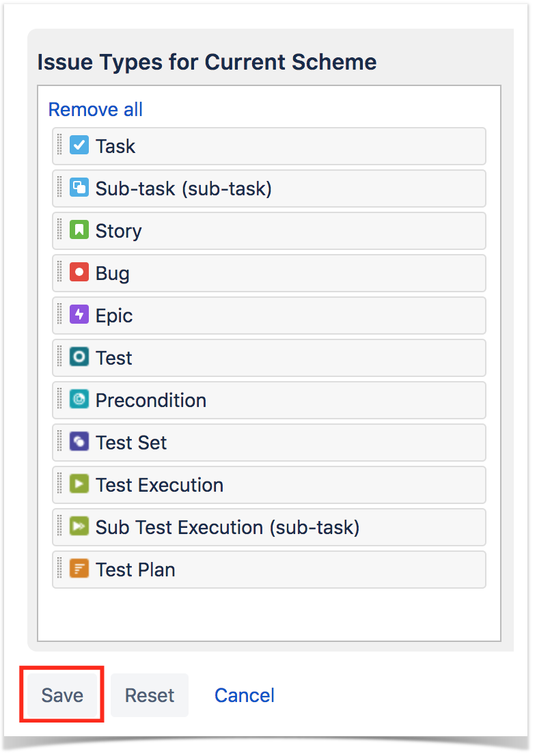Click the blue Task checkmark icon
Screen dimensions: 537x756
click(x=79, y=145)
